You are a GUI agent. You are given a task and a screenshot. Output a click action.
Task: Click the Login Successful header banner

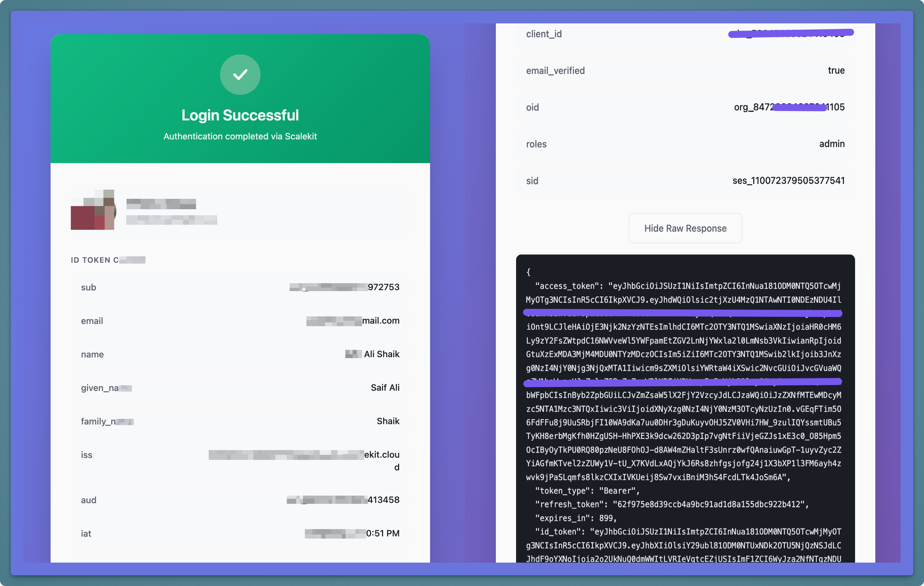tap(240, 115)
